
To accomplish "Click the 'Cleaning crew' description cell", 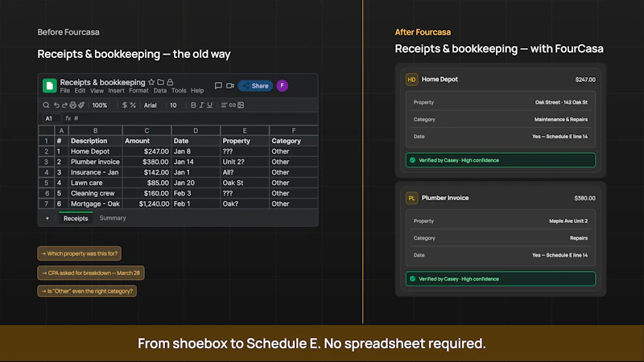I will coord(95,193).
